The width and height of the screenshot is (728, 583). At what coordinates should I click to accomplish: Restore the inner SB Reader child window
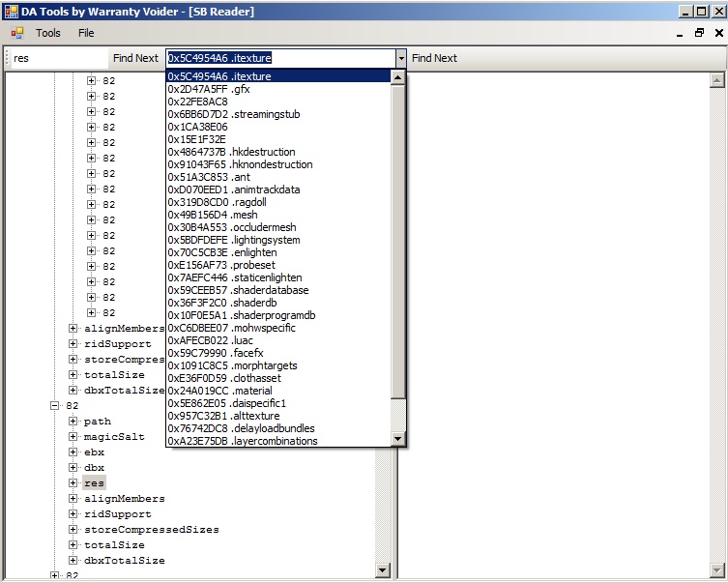pos(699,33)
